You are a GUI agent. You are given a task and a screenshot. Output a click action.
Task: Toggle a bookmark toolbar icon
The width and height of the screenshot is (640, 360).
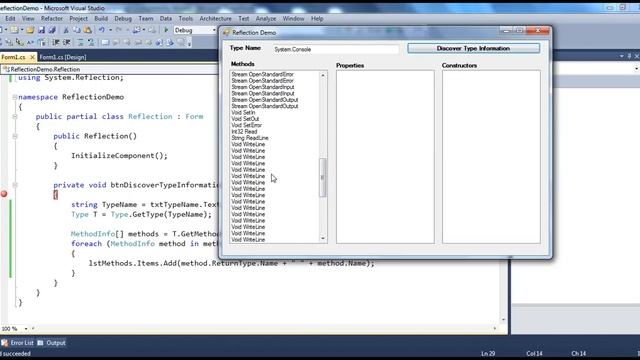pos(105,42)
